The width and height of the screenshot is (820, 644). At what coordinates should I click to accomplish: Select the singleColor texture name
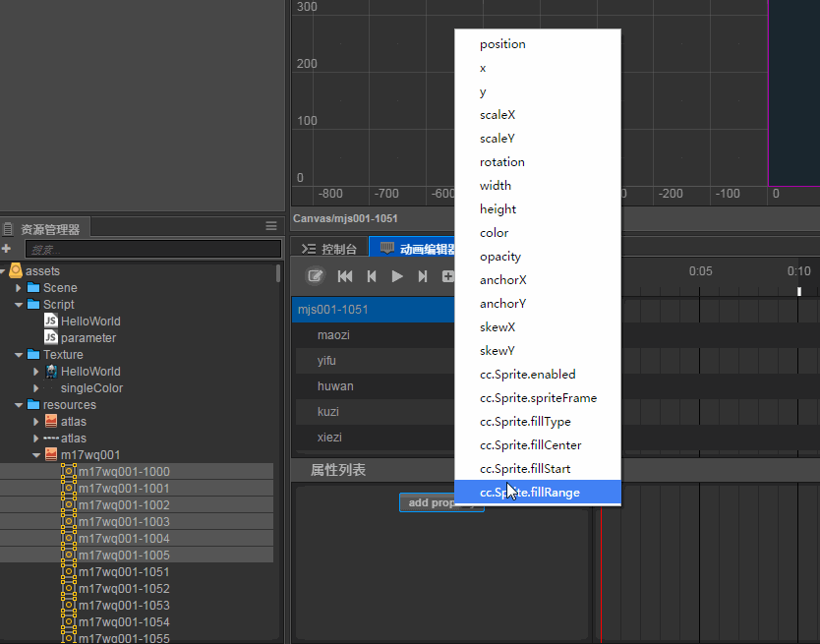click(91, 388)
